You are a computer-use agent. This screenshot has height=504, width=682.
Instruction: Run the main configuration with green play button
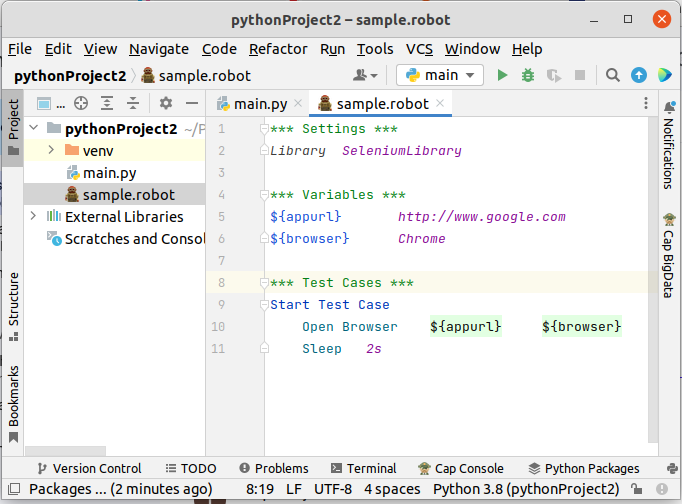pyautogui.click(x=503, y=75)
